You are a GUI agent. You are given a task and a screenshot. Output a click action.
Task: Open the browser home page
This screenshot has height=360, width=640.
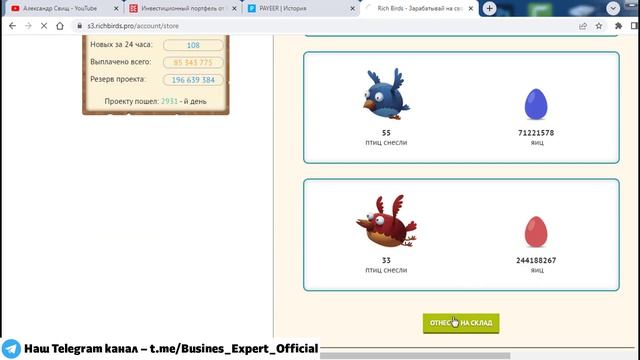point(60,26)
